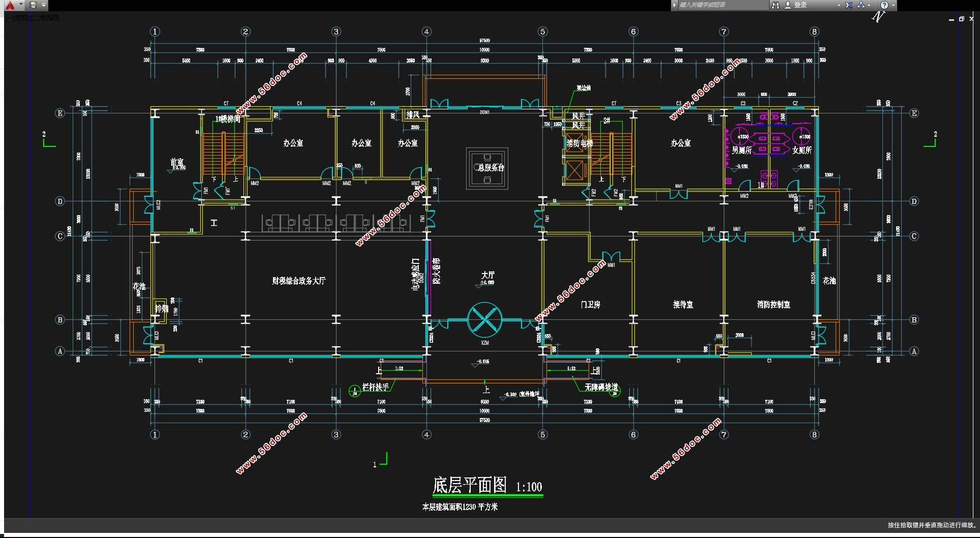Click the Save As floppy disk icon
The image size is (980, 538).
coord(34,5)
